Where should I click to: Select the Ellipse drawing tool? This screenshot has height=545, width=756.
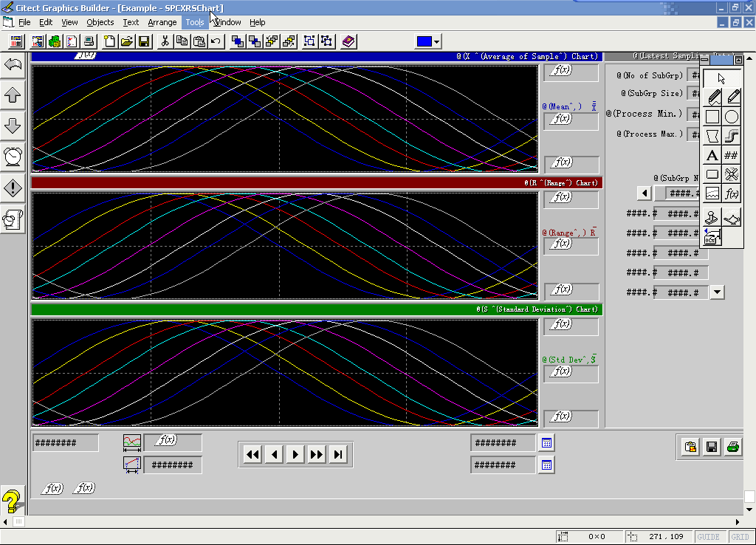732,117
